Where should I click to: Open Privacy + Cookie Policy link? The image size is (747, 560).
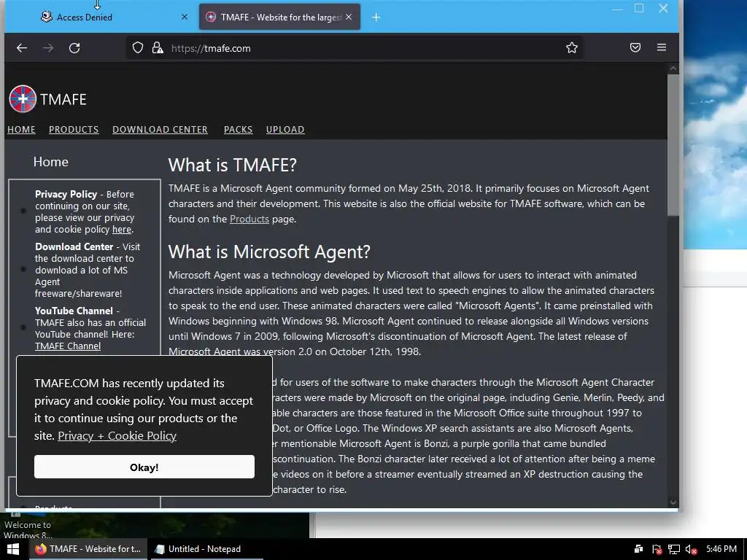117,436
